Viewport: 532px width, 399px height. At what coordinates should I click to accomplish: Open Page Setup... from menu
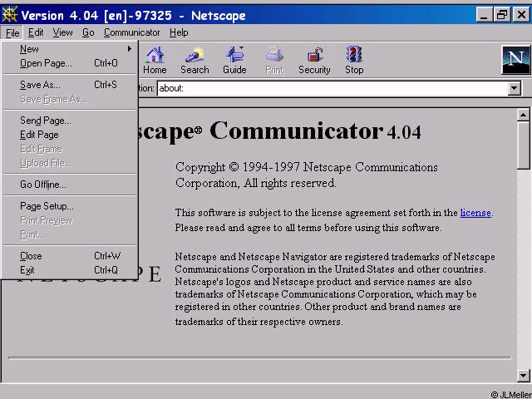click(70, 206)
